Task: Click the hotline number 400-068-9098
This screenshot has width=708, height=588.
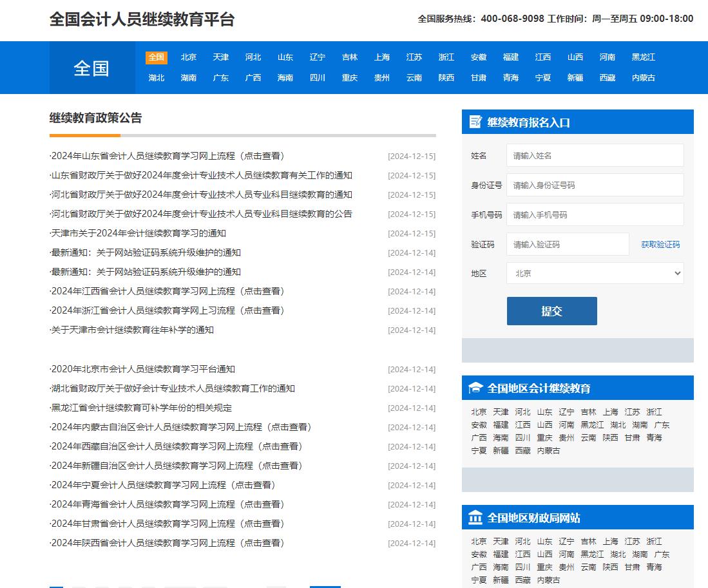Action: coord(512,19)
